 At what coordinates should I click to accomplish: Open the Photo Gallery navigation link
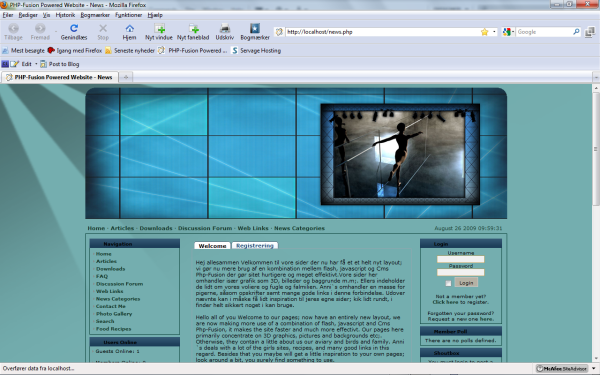pos(114,314)
